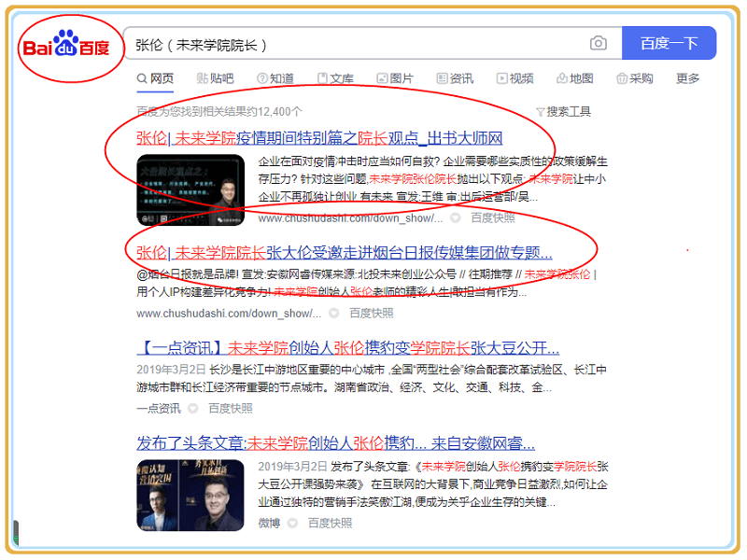Open the 文库 tab
Screen dimensions: 747x560
coord(334,78)
